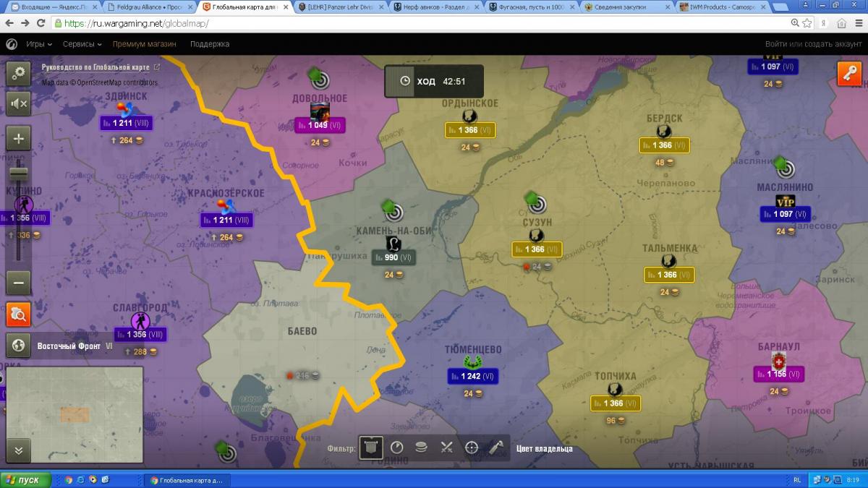Click the Wargaming logo icon

pyautogui.click(x=12, y=44)
